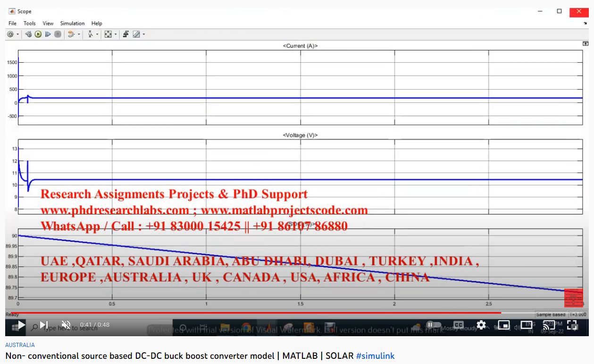Close the Scope window
The height and width of the screenshot is (364, 594).
579,11
